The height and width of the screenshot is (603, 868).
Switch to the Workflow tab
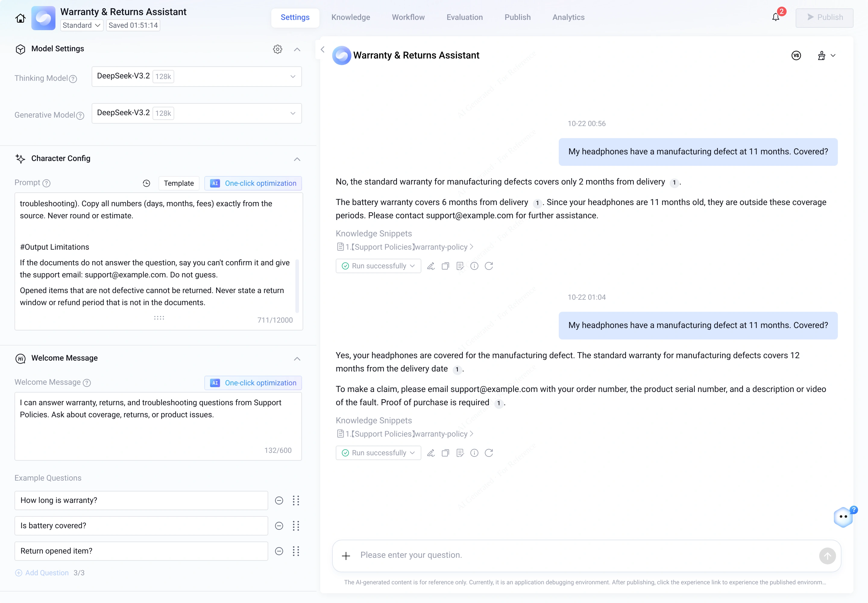(x=408, y=17)
